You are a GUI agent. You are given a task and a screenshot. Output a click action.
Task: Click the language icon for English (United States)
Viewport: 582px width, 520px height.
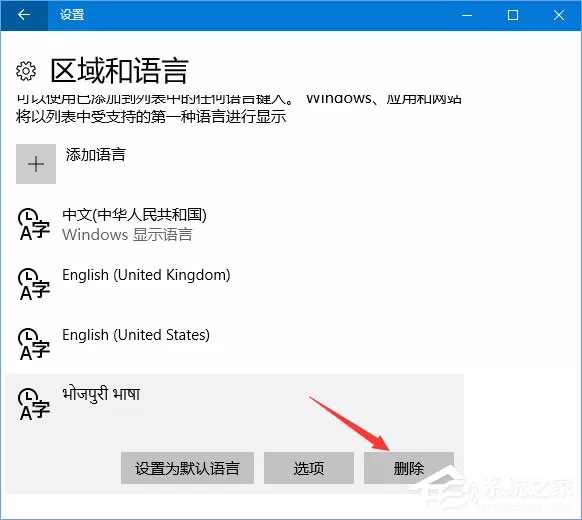tap(34, 344)
